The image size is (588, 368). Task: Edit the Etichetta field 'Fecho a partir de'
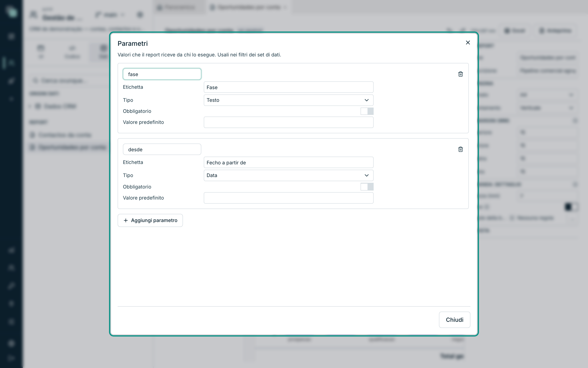(288, 162)
